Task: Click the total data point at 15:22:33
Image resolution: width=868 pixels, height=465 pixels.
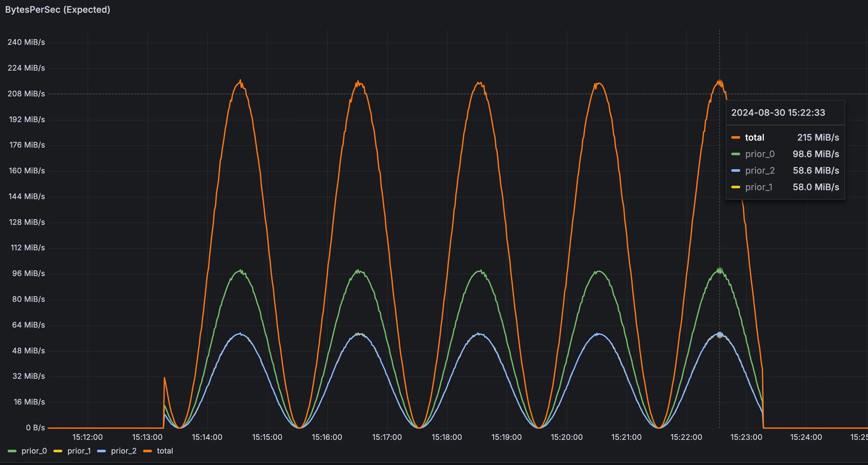Action: (720, 83)
